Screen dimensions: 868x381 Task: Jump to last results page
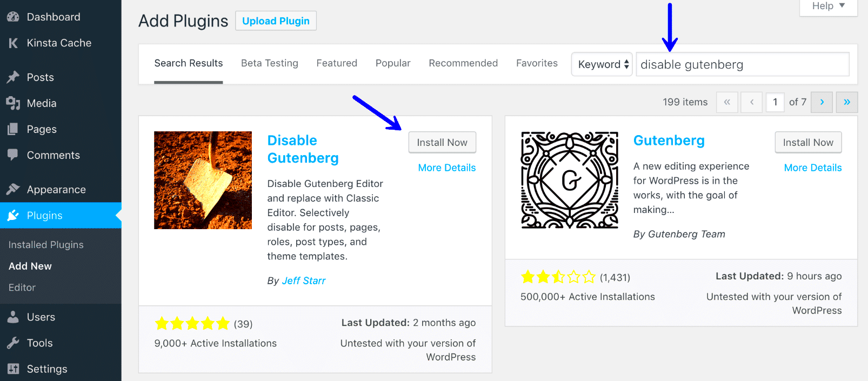click(x=847, y=102)
